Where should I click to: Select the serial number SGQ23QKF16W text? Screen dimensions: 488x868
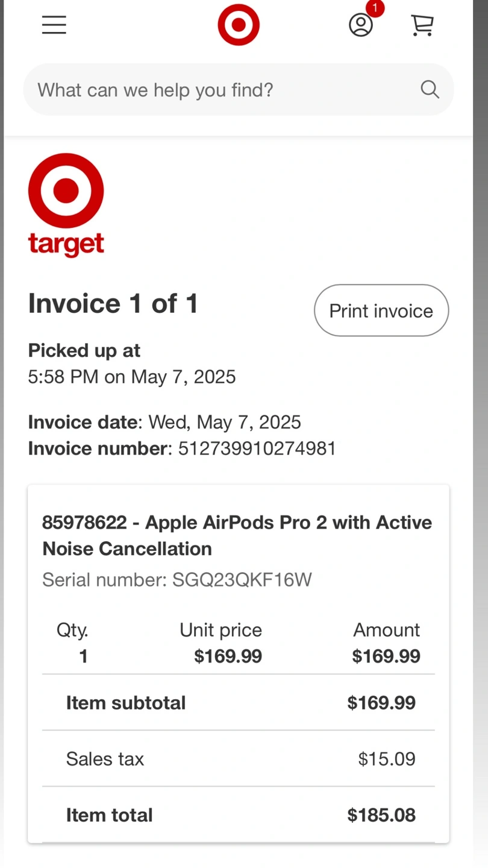242,580
